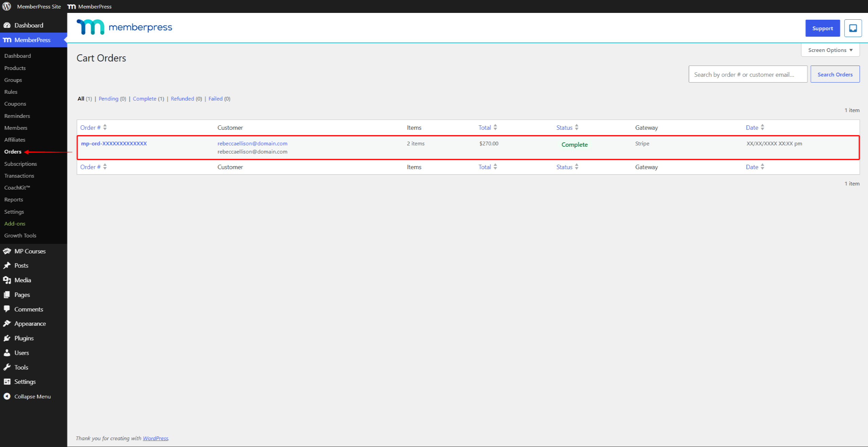Click the Comments bubble icon
Viewport: 868px width, 447px height.
click(7, 309)
